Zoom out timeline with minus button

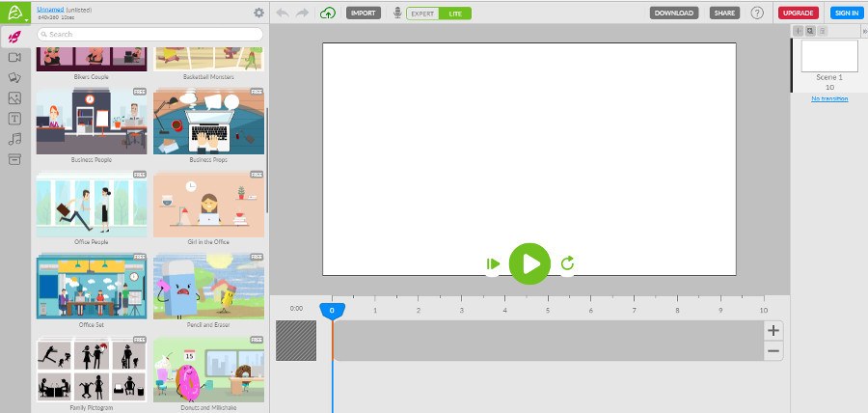tap(773, 351)
